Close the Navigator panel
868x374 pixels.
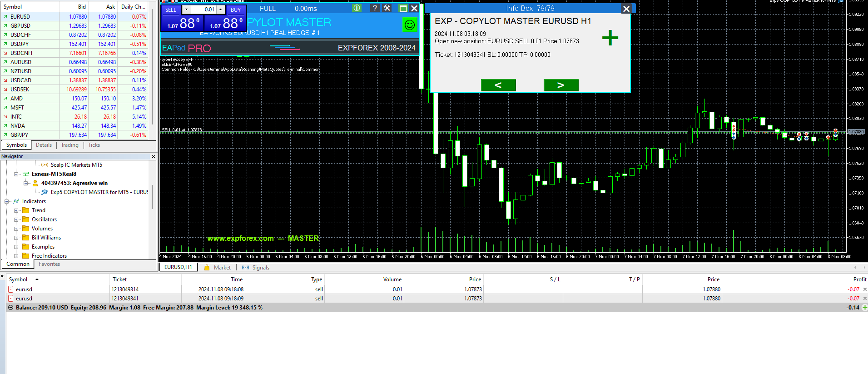[154, 156]
